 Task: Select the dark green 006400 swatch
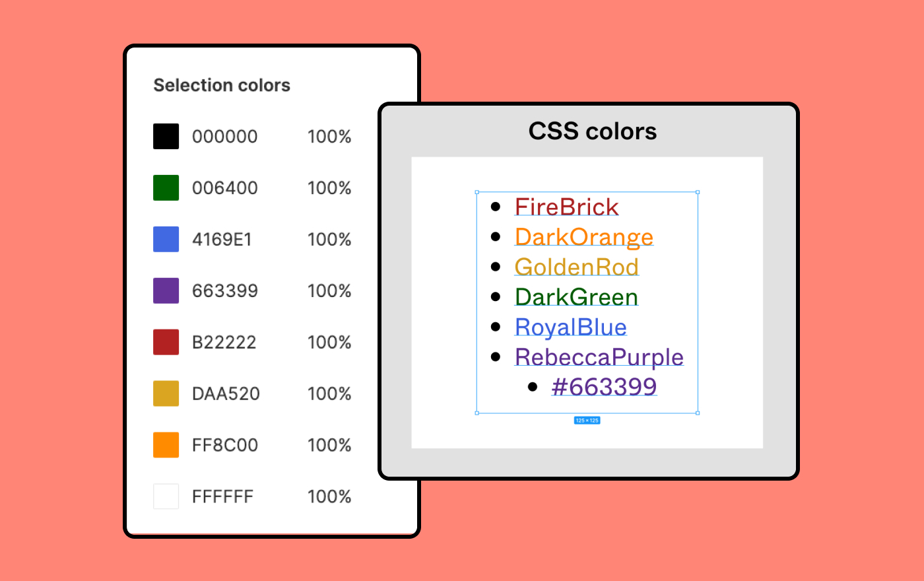pyautogui.click(x=166, y=188)
